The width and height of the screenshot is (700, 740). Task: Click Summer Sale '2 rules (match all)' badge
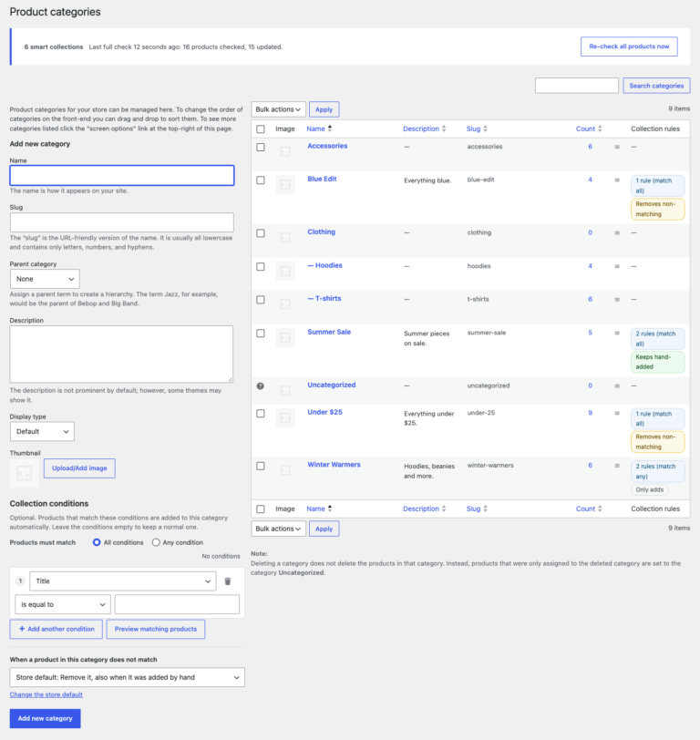[x=657, y=338]
